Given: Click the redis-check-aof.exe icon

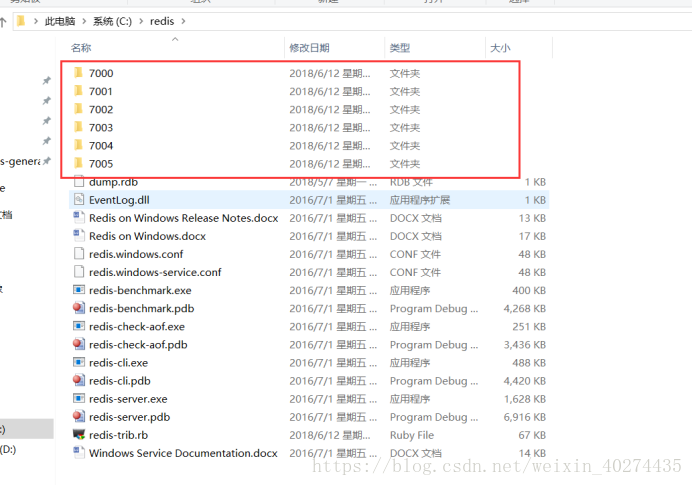Looking at the screenshot, I should 79,326.
